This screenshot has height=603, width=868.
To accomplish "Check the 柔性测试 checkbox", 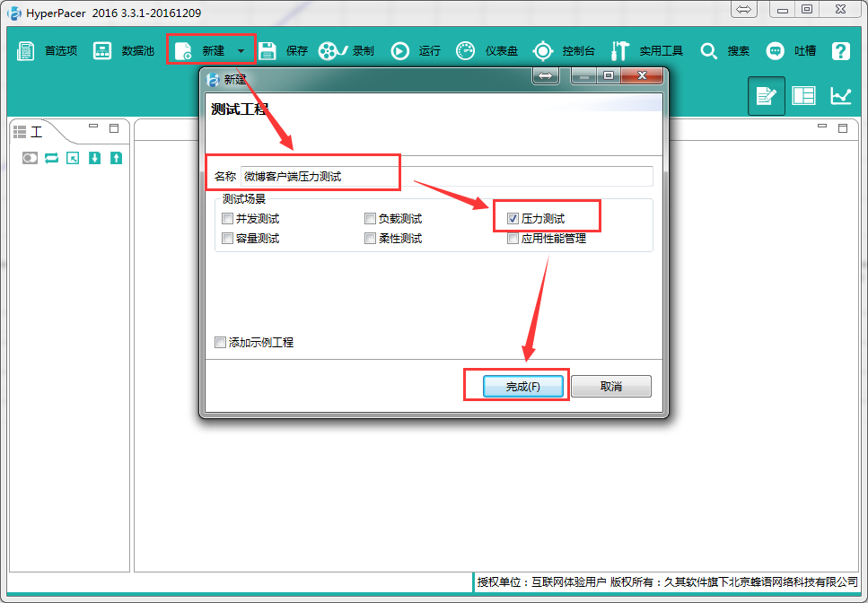I will tap(370, 239).
